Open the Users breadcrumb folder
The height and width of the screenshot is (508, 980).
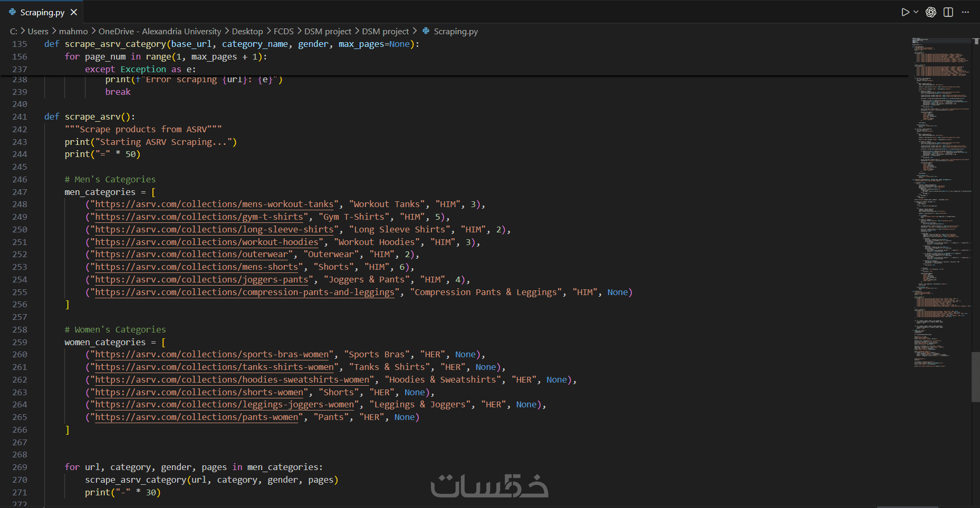coord(38,32)
